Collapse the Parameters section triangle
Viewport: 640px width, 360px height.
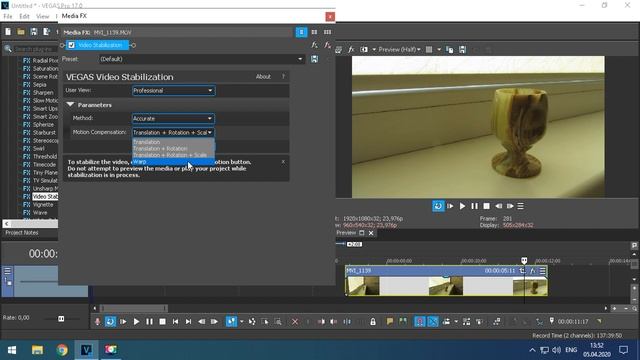(x=70, y=105)
